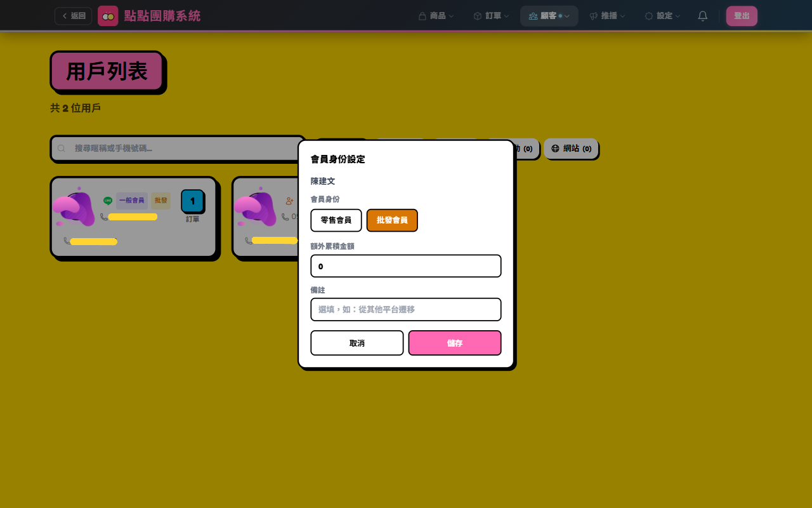Click the LINE icon on first user card

click(x=108, y=201)
